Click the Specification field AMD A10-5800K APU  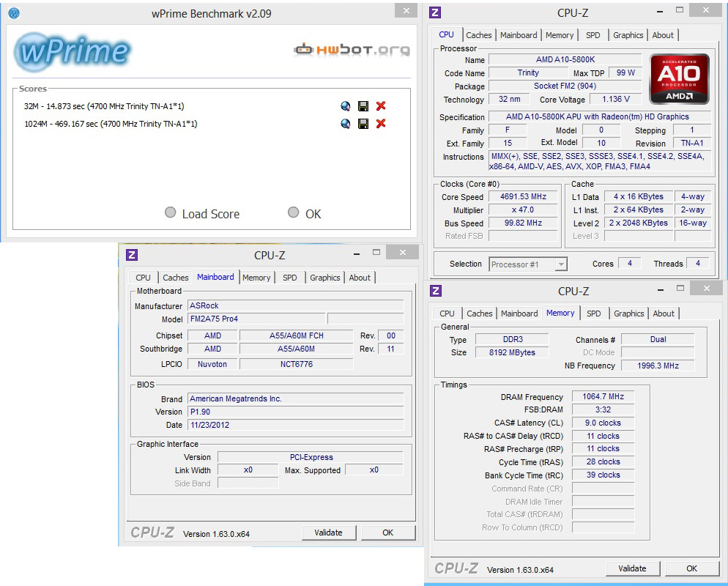click(600, 117)
